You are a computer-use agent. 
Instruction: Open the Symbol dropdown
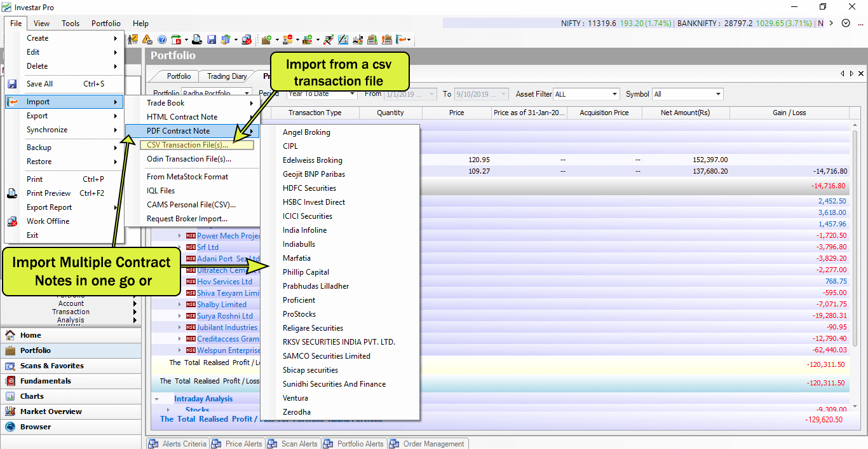[717, 93]
